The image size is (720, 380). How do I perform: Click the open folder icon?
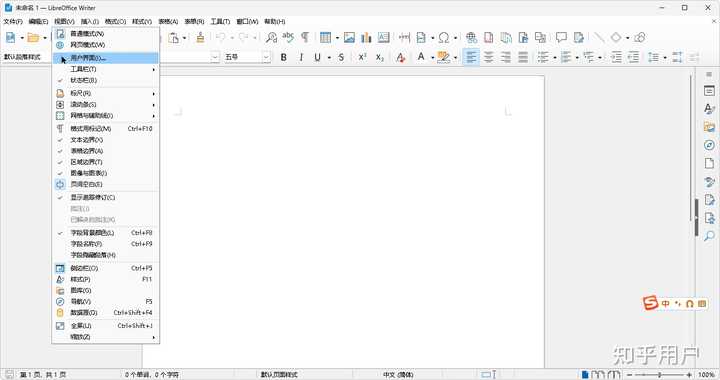point(33,37)
